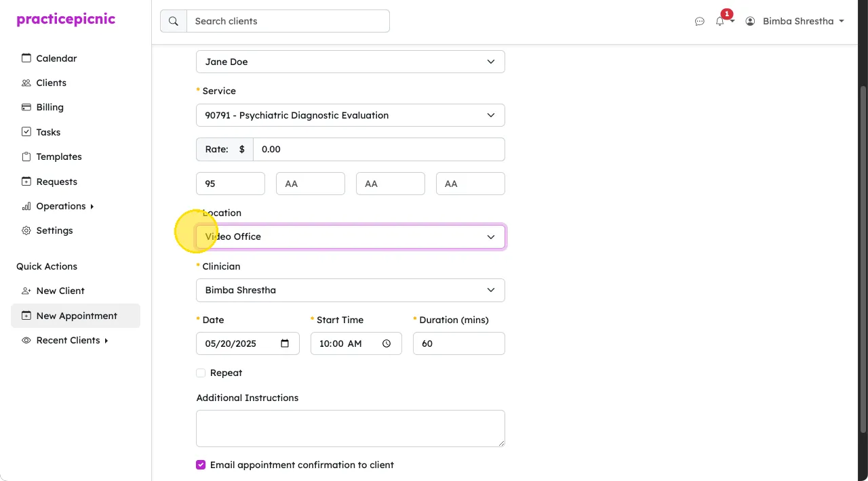Click the Calendar sidebar icon
Screen dimensions: 868x481
coord(26,58)
